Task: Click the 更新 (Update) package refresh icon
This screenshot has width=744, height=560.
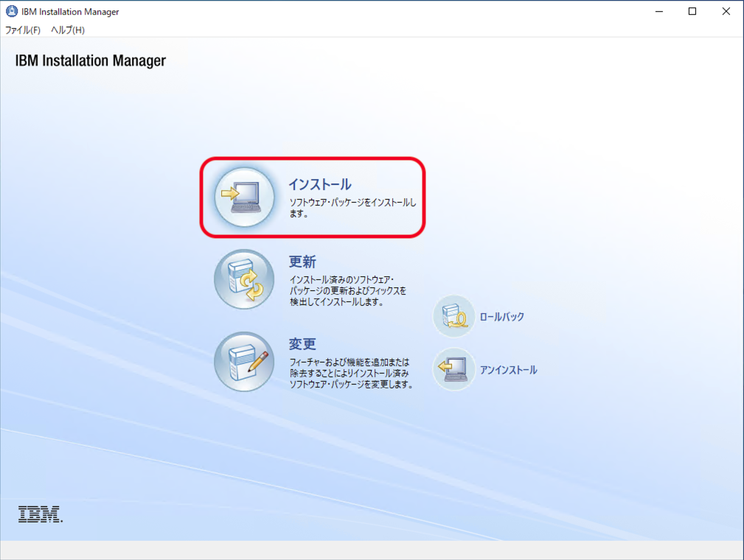Action: [244, 279]
